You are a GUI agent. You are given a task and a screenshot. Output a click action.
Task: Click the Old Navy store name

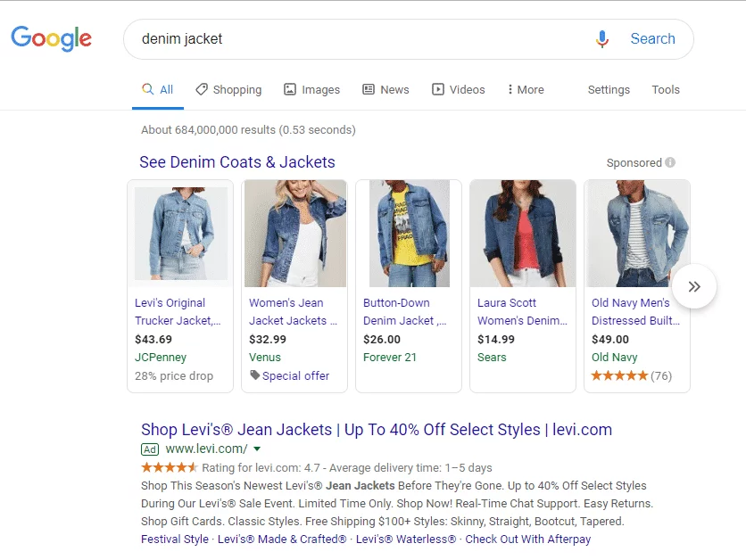coord(614,357)
